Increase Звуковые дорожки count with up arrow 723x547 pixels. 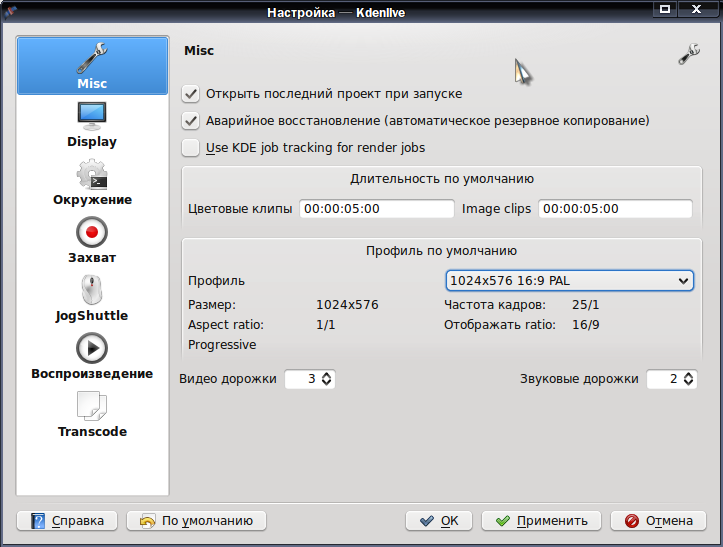[x=688, y=375]
